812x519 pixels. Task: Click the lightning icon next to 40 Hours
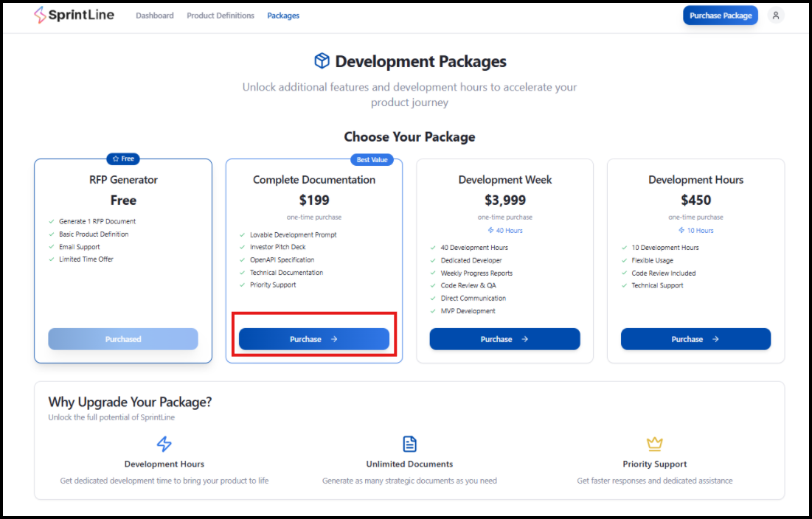point(490,230)
